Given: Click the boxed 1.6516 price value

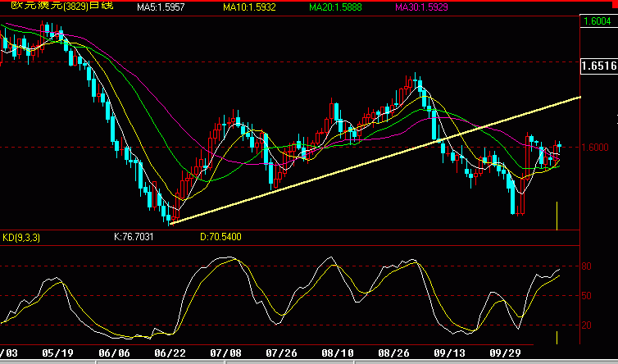Looking at the screenshot, I should [599, 66].
